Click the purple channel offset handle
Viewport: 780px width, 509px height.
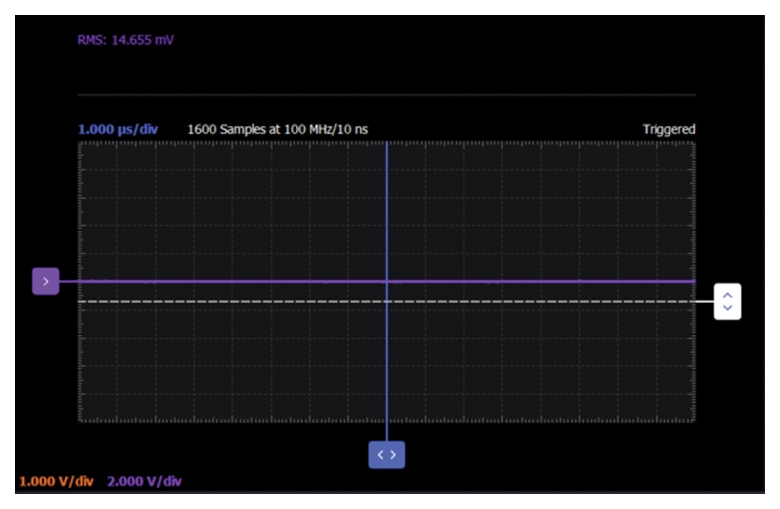tap(45, 282)
